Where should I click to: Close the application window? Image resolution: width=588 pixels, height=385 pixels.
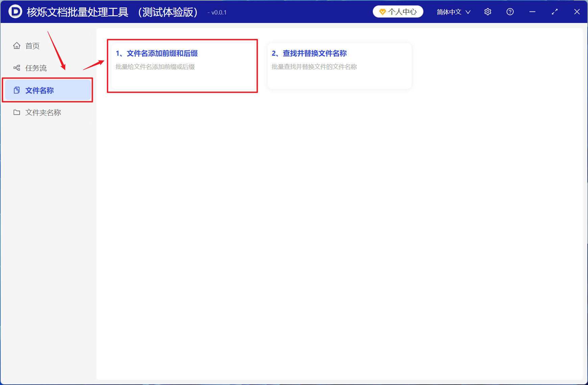(577, 12)
